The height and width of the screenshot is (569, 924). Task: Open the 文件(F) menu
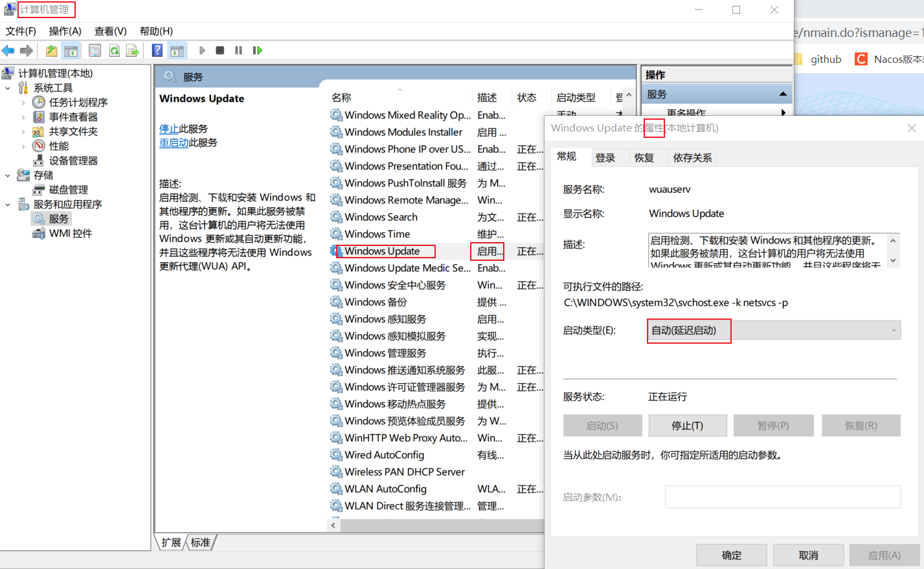coord(21,31)
